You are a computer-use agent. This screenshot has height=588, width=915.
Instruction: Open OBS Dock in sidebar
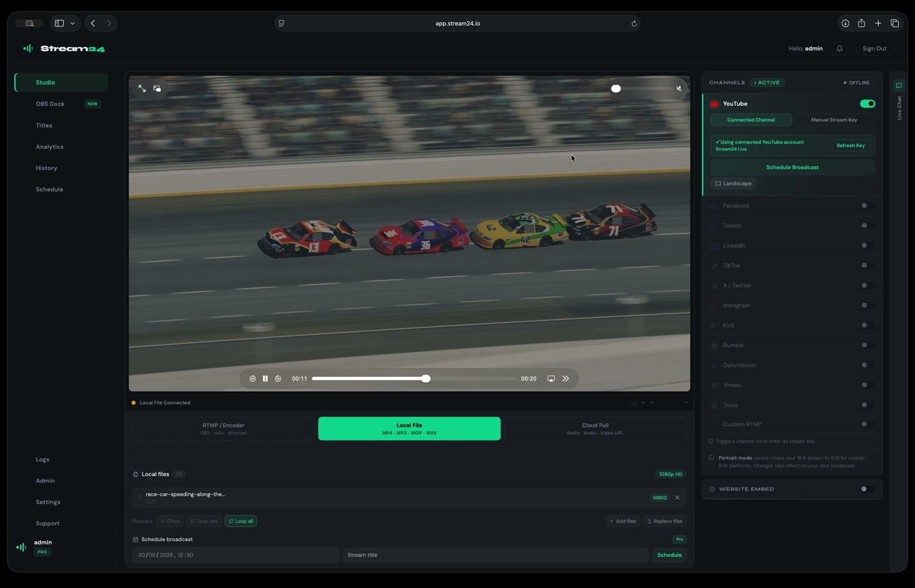[61, 104]
